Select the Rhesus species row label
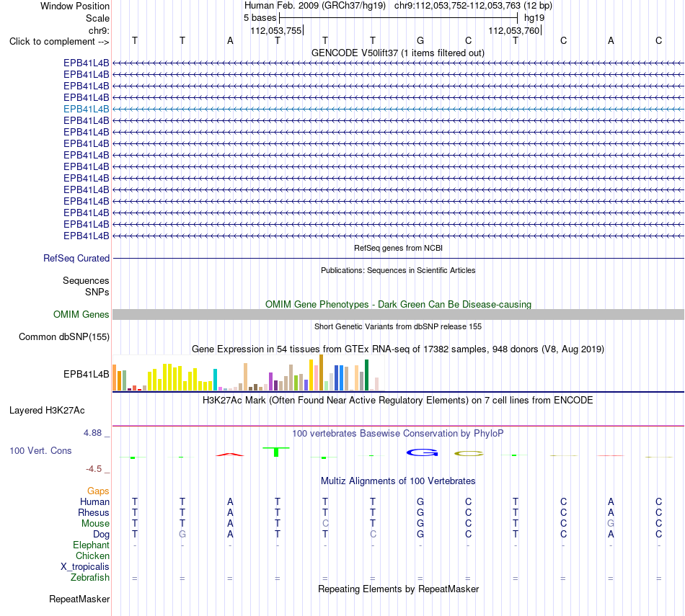The image size is (685, 616). (x=94, y=512)
